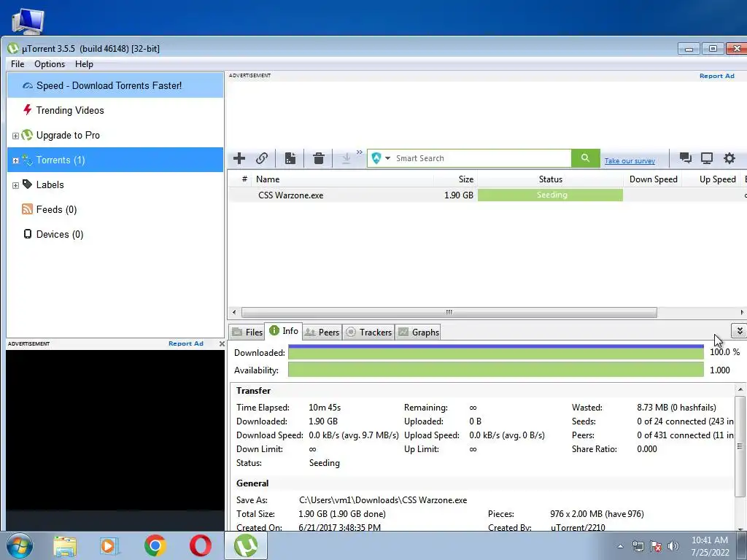Click the torrent list scroll left arrow

[234, 313]
